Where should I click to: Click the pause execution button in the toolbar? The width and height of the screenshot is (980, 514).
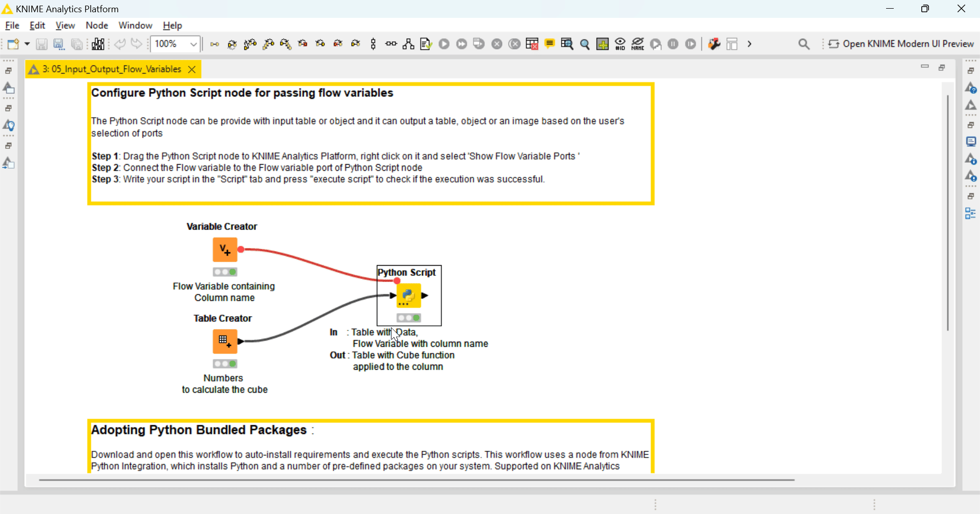673,44
